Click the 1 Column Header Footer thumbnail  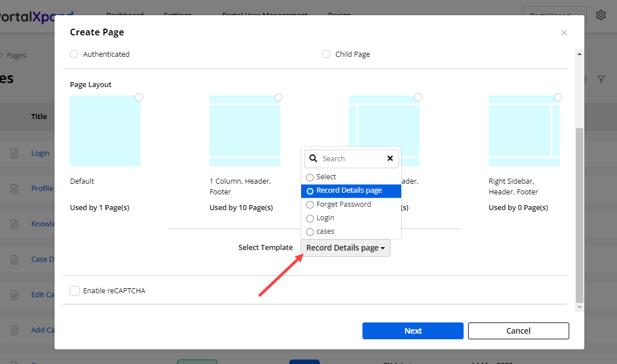(244, 131)
